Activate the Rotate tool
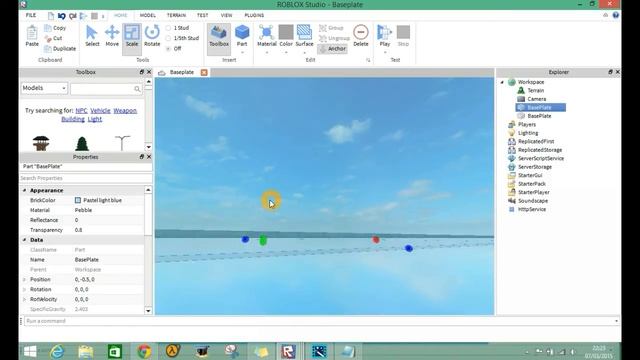 152,36
